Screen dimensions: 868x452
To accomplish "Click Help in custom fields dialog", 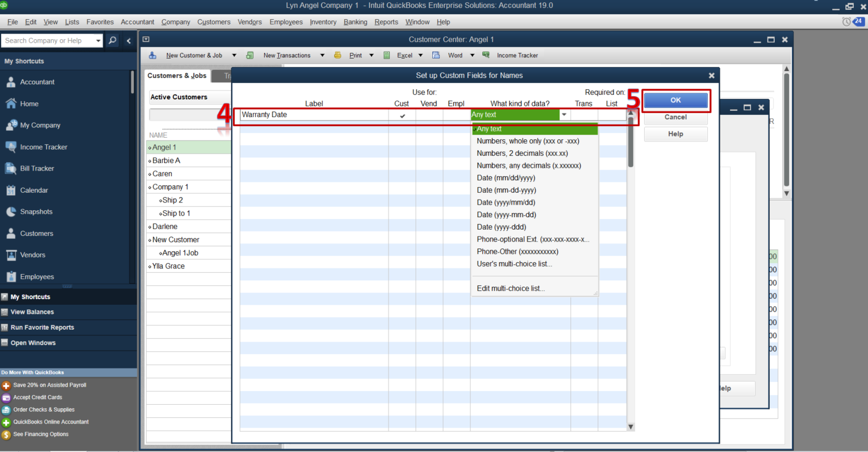I will pos(675,134).
